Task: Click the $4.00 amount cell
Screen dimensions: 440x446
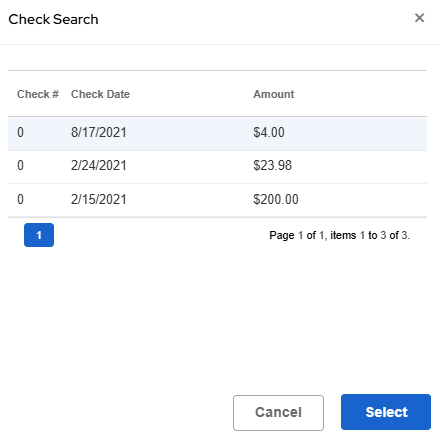Action: tap(269, 132)
